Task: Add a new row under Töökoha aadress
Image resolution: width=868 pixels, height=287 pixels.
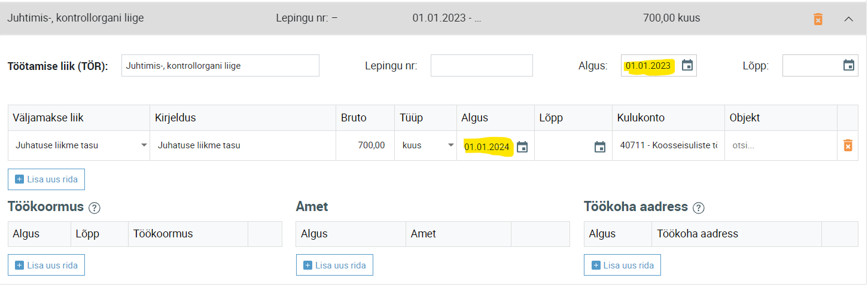Action: pyautogui.click(x=622, y=265)
